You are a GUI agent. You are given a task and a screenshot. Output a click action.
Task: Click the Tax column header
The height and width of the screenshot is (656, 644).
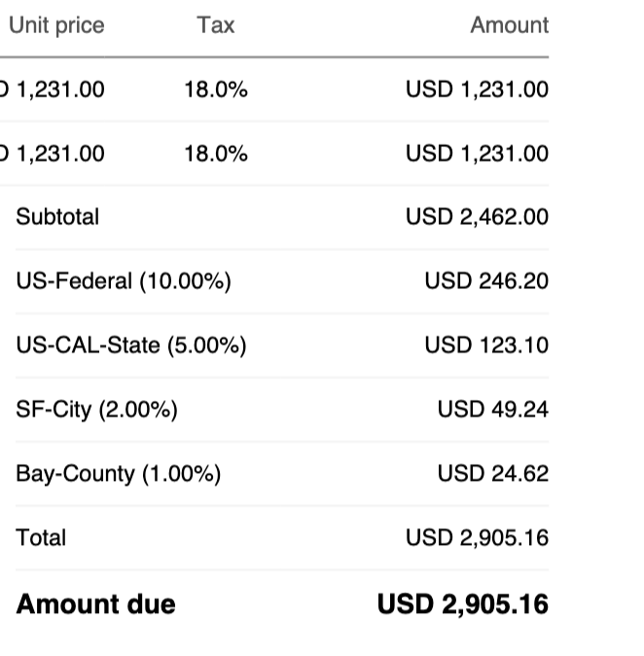[215, 25]
